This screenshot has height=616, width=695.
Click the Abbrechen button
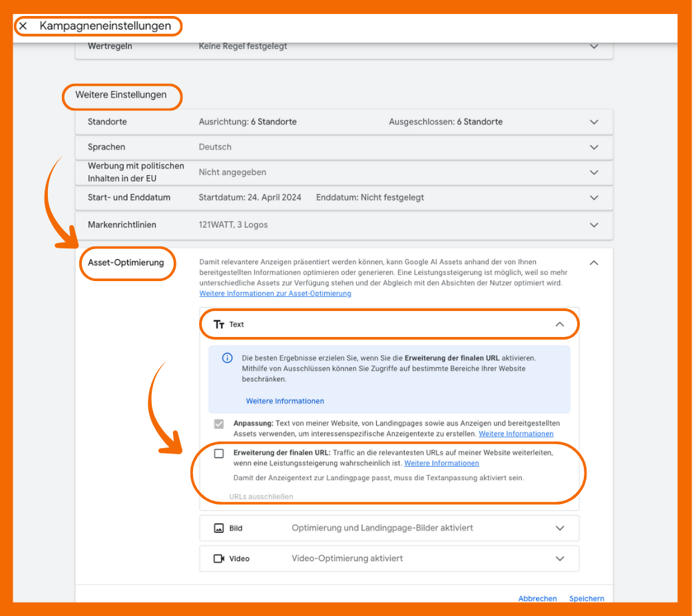coord(537,598)
